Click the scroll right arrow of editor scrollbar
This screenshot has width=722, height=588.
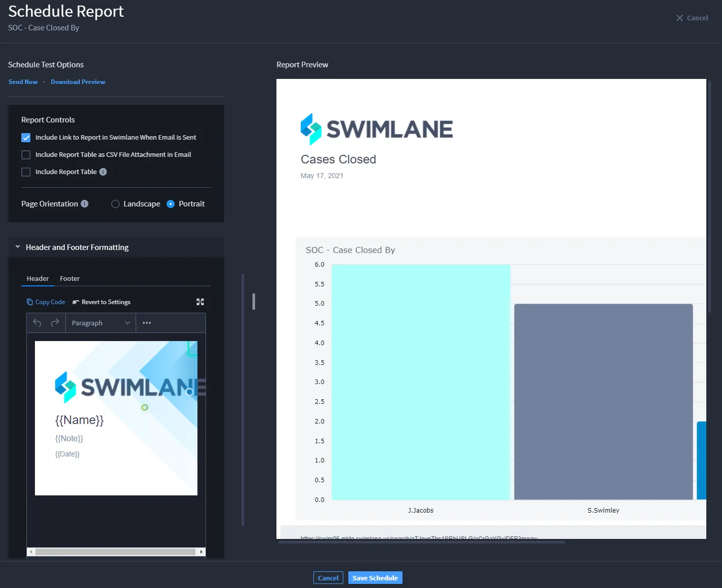(x=202, y=552)
